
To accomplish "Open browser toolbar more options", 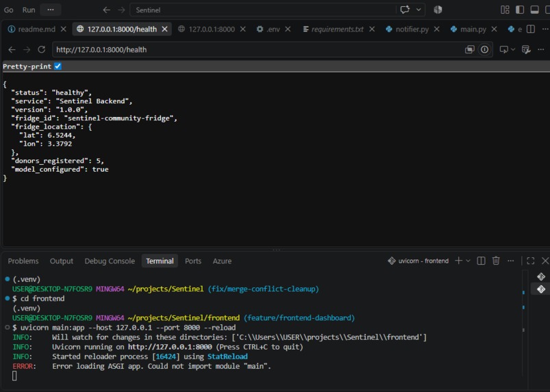I will pos(541,50).
